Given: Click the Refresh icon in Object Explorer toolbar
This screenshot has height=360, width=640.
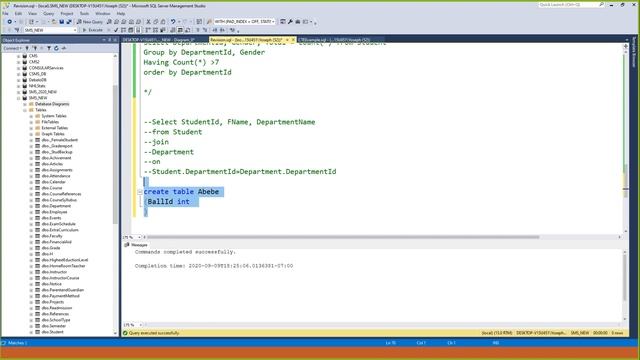Looking at the screenshot, I should coord(56,48).
